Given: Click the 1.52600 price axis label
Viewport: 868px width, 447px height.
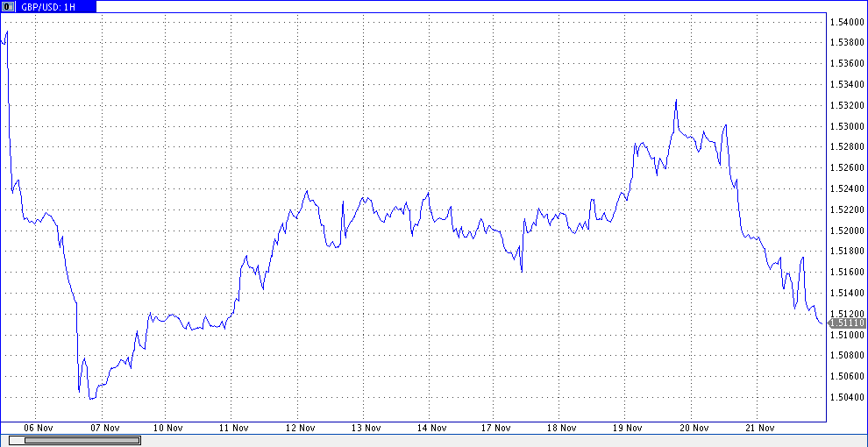Looking at the screenshot, I should point(847,168).
